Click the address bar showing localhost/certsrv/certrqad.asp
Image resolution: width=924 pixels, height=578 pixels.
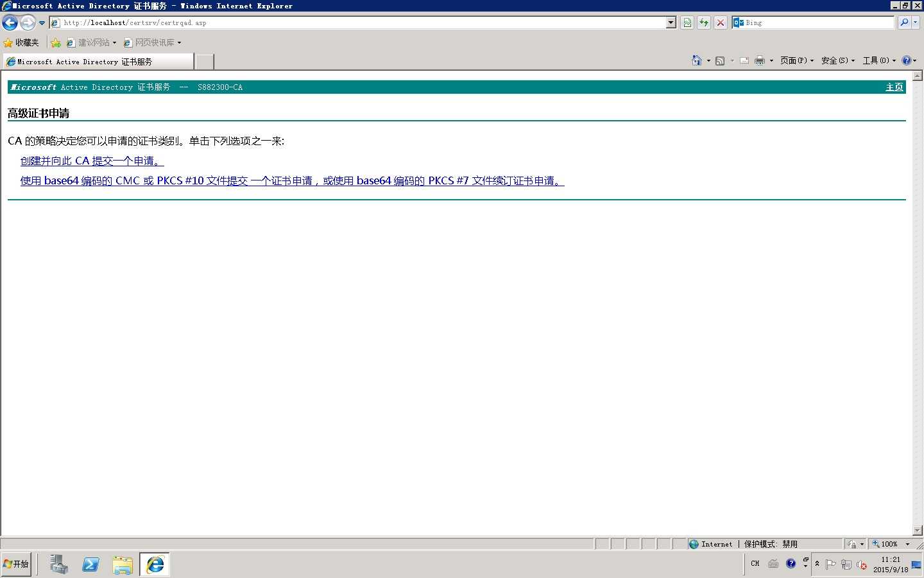click(x=364, y=22)
